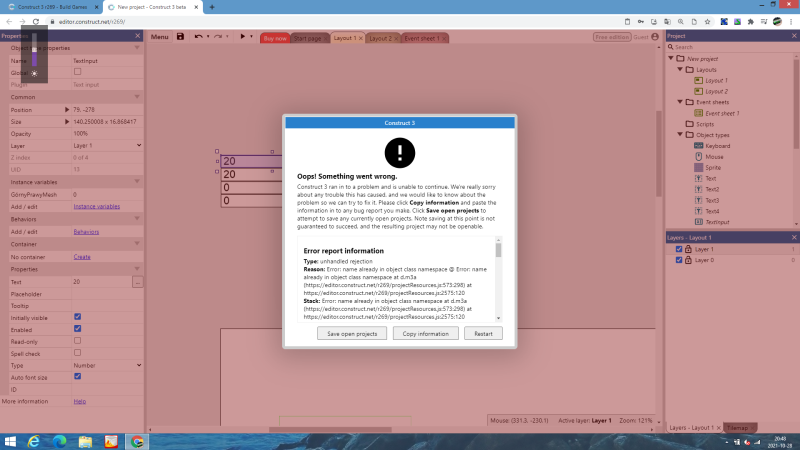Viewport: 800px width, 450px height.
Task: Select the Layout 1 item icon
Action: pyautogui.click(x=698, y=80)
